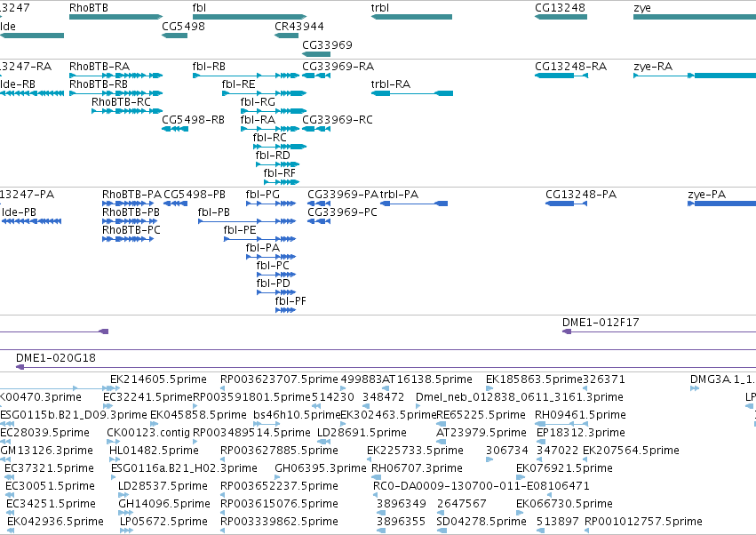Click the Ide-PB protein label

(x=19, y=212)
